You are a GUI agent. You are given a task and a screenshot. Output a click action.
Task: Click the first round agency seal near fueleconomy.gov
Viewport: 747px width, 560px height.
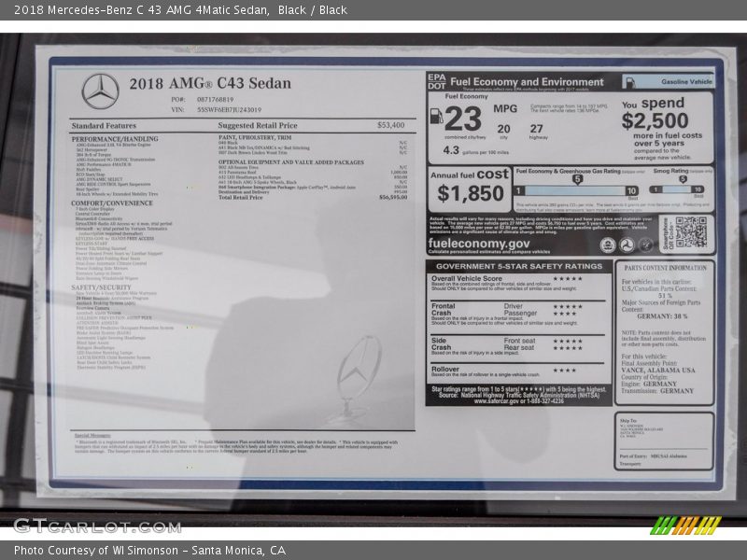pyautogui.click(x=608, y=245)
